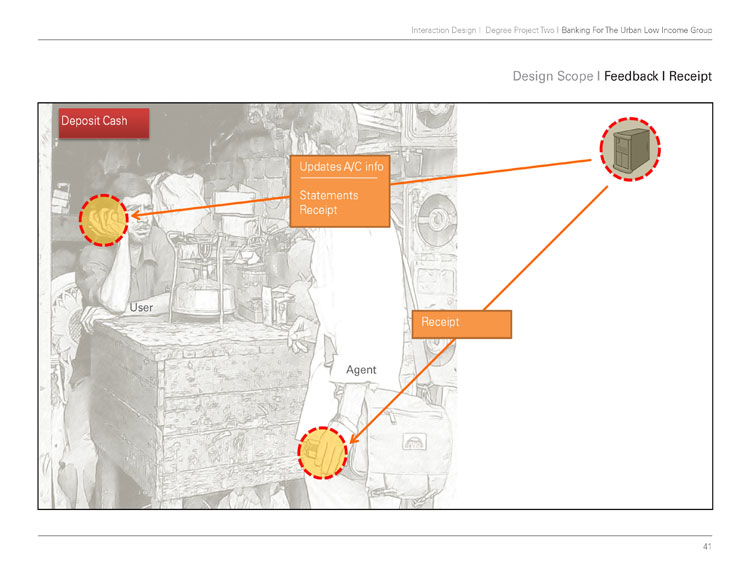Click the yellow device icon near Agent
Screen dimensions: 750x563
pyautogui.click(x=322, y=453)
